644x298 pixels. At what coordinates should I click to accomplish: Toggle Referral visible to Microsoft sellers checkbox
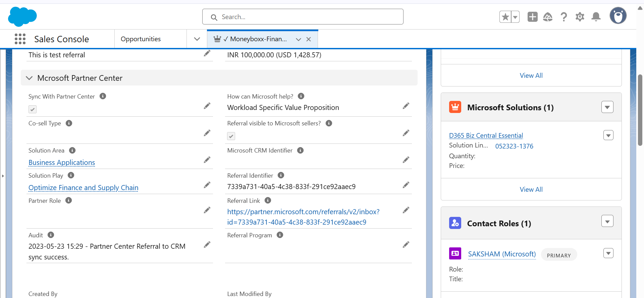(x=231, y=136)
